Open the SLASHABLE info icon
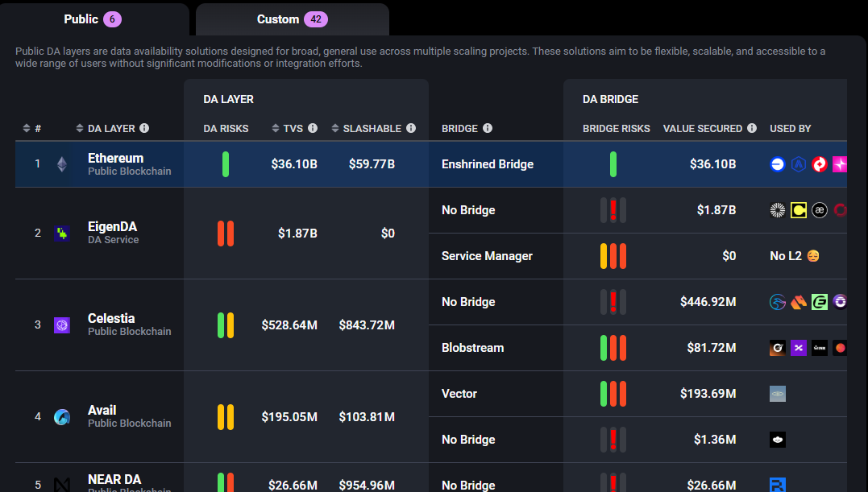This screenshot has width=868, height=492. click(x=411, y=128)
